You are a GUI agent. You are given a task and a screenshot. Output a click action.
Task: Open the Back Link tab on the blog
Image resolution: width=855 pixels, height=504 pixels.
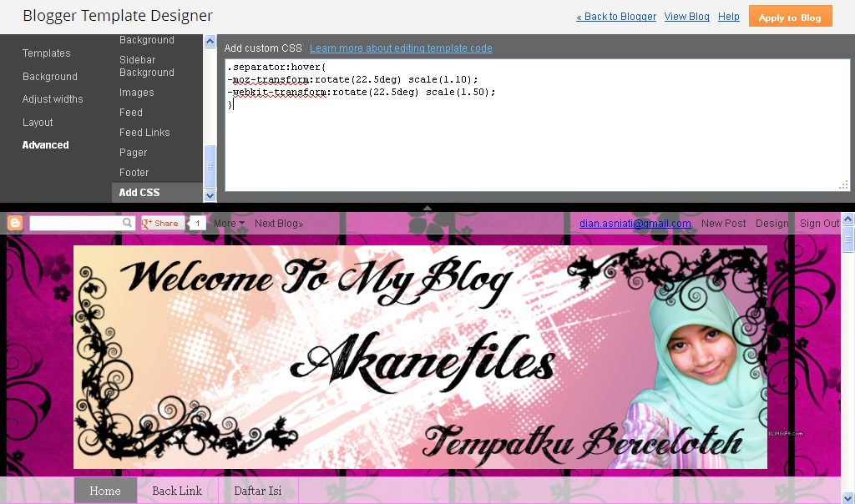coord(177,491)
